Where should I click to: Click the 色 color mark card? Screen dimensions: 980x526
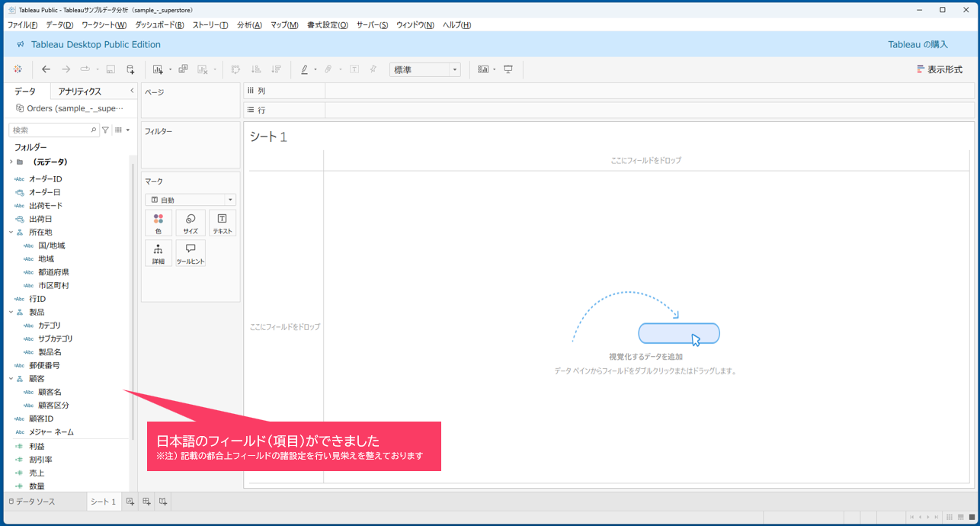[159, 223]
